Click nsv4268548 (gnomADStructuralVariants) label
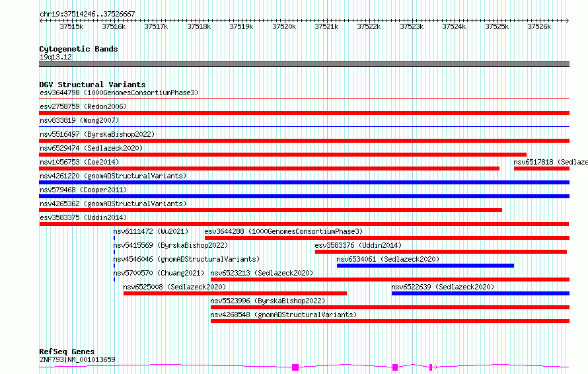Screen dimensions: 588x374 pos(283,315)
